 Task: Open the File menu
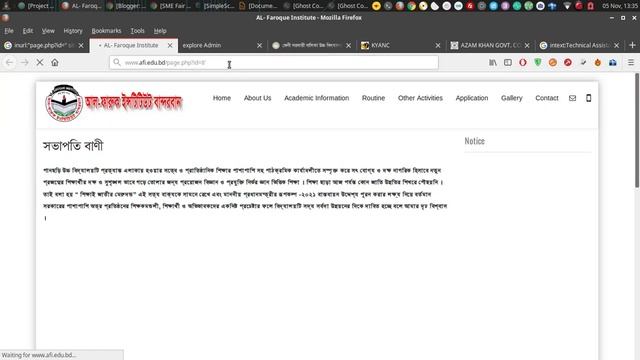pos(9,31)
